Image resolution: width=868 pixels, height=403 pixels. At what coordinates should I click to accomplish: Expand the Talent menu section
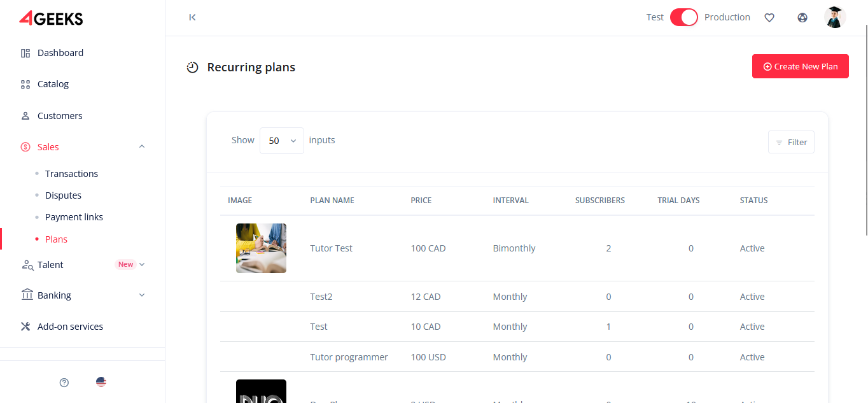click(142, 265)
